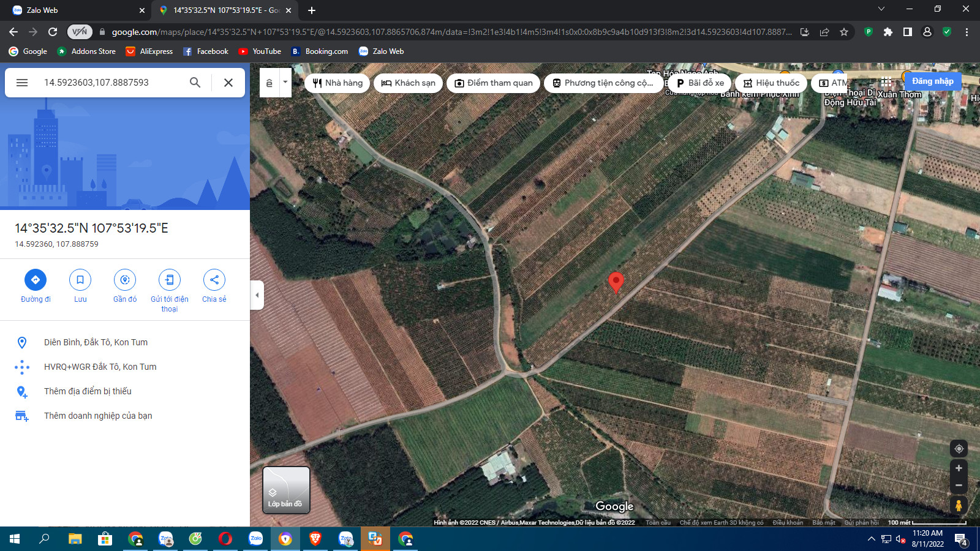
Task: Open the YouTube bookmark
Action: pos(260,51)
